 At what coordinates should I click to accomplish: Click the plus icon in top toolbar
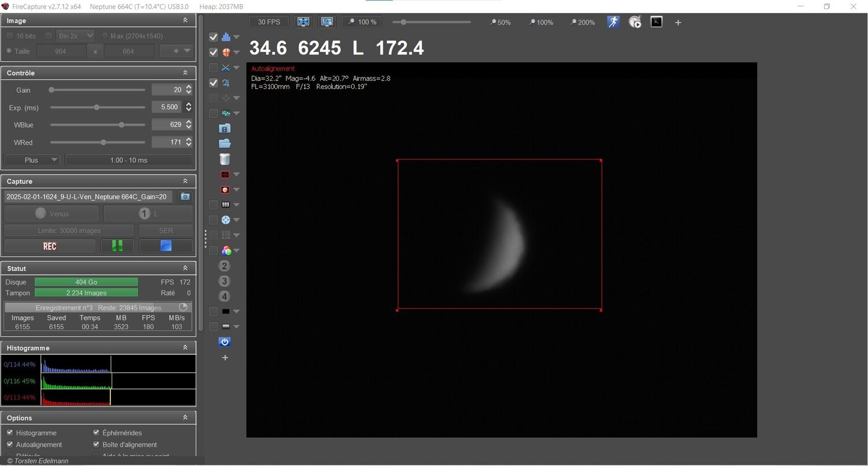point(678,23)
